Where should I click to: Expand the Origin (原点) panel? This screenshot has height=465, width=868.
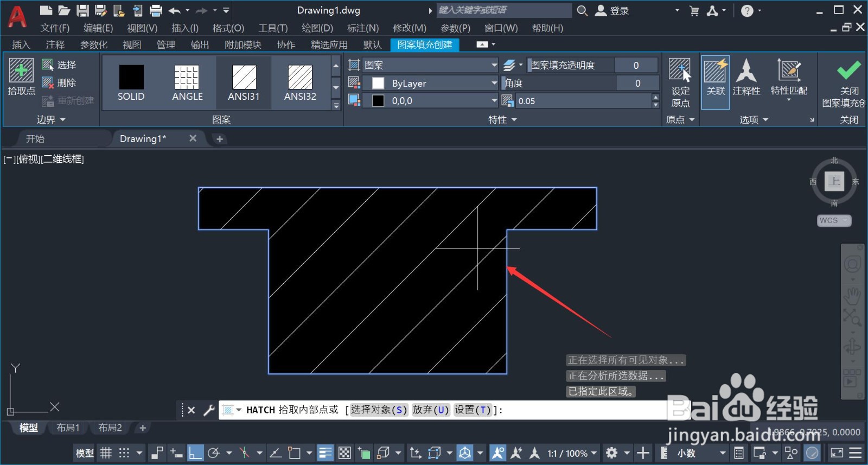(x=680, y=119)
